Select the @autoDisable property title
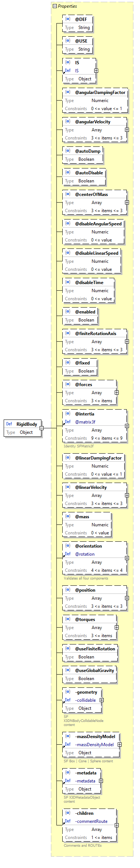The width and height of the screenshot is (140, 868). point(89,172)
